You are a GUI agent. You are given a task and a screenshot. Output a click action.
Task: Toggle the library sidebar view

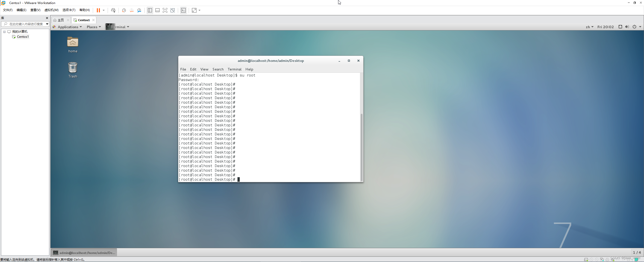click(150, 10)
